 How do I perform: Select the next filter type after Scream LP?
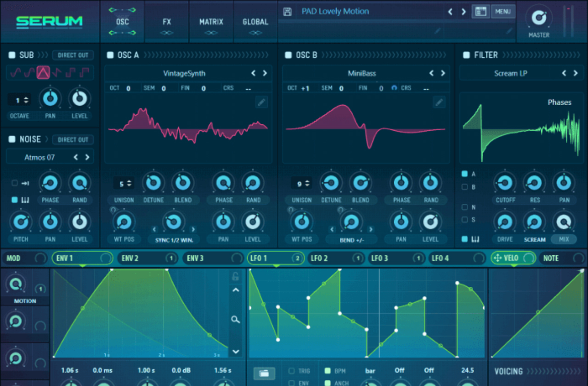[575, 73]
